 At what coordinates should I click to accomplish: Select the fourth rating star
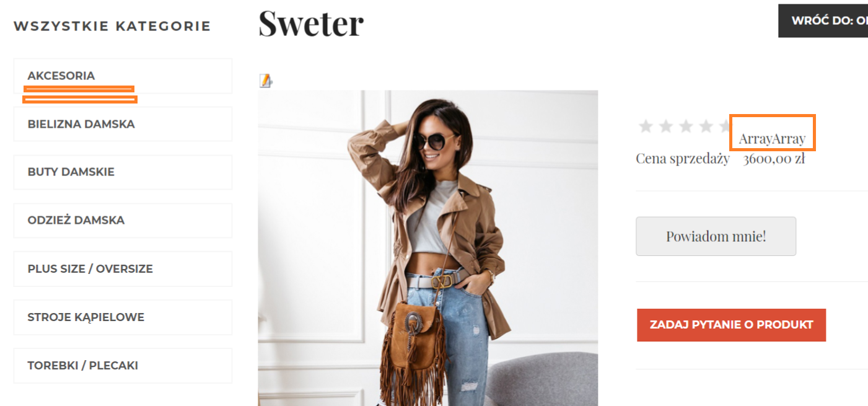[x=706, y=126]
